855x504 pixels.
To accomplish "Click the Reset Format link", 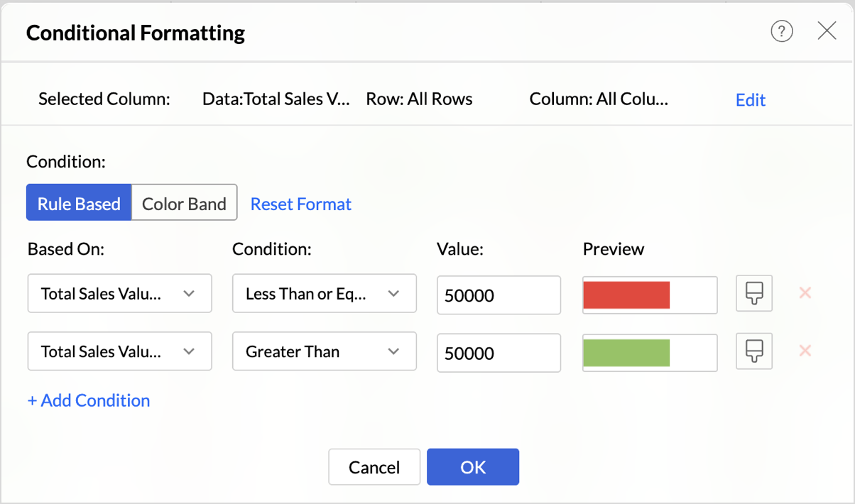I will [x=301, y=204].
